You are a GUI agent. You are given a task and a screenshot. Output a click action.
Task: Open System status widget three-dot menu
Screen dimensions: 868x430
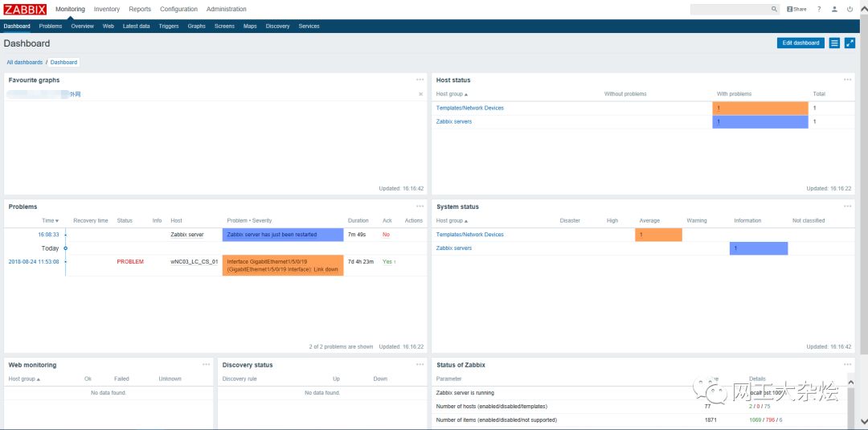pyautogui.click(x=848, y=207)
